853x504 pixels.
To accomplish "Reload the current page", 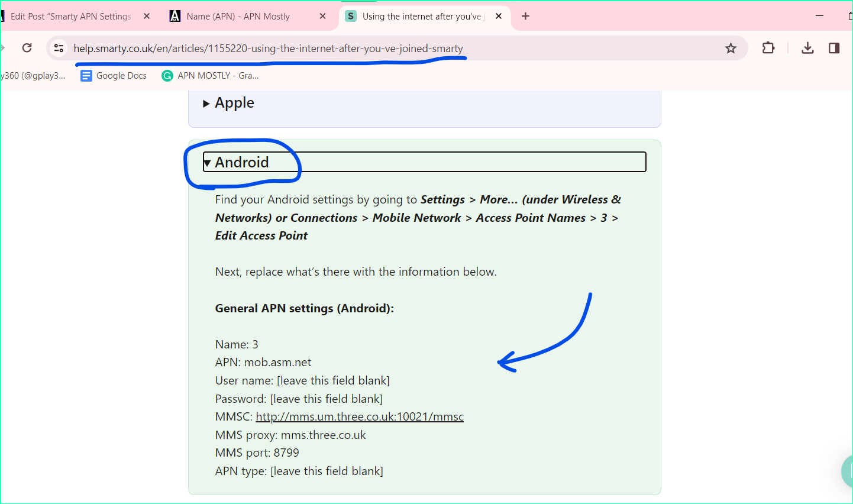I will point(27,48).
